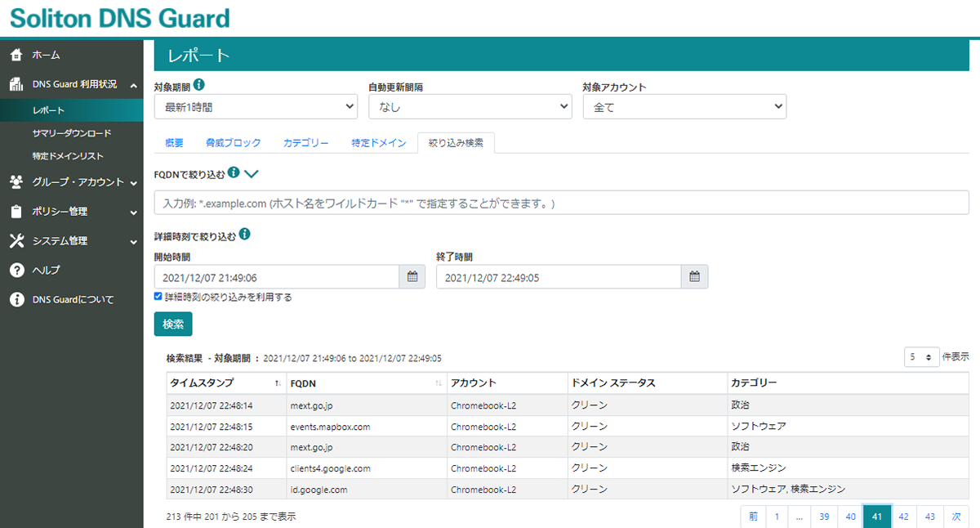Image resolution: width=980 pixels, height=528 pixels.
Task: Click the group and account people icon
Action: pyautogui.click(x=16, y=182)
